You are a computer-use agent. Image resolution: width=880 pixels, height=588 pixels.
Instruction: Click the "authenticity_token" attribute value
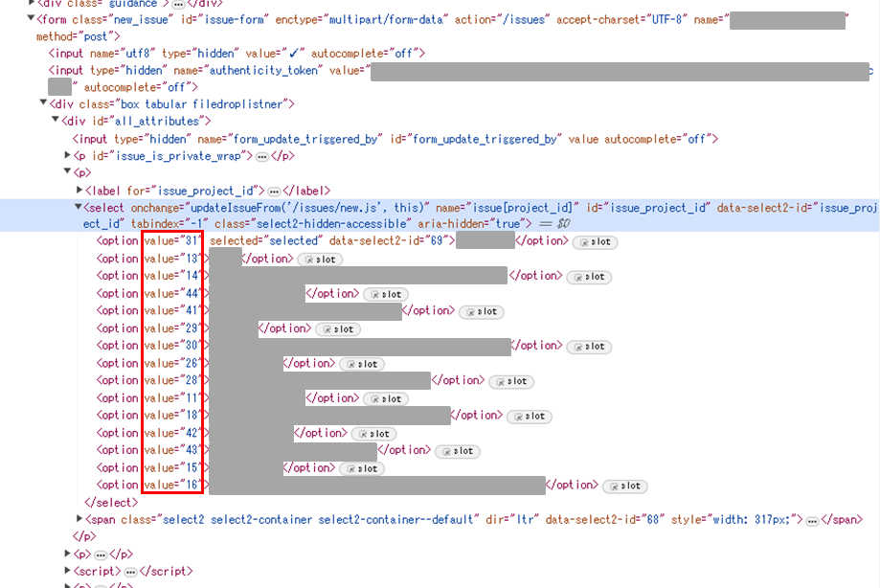pyautogui.click(x=263, y=70)
